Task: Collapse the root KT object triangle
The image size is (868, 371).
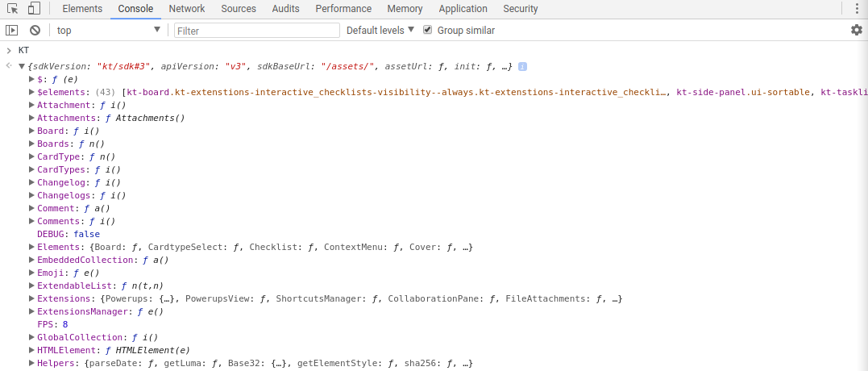Action: [22, 66]
